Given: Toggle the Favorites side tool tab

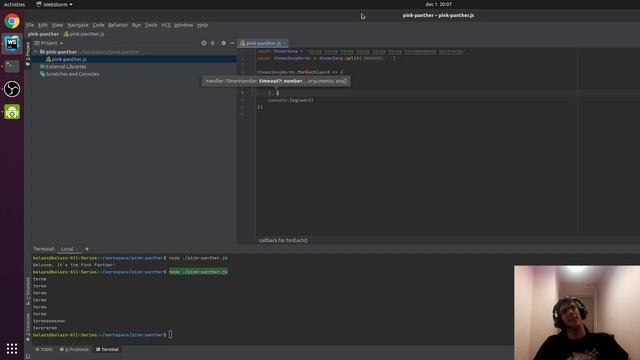Looking at the screenshot, I should (x=28, y=327).
